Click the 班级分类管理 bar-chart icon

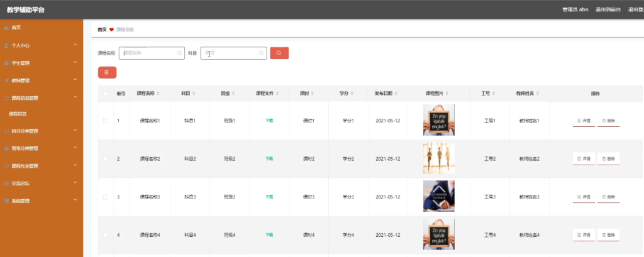[x=6, y=148]
